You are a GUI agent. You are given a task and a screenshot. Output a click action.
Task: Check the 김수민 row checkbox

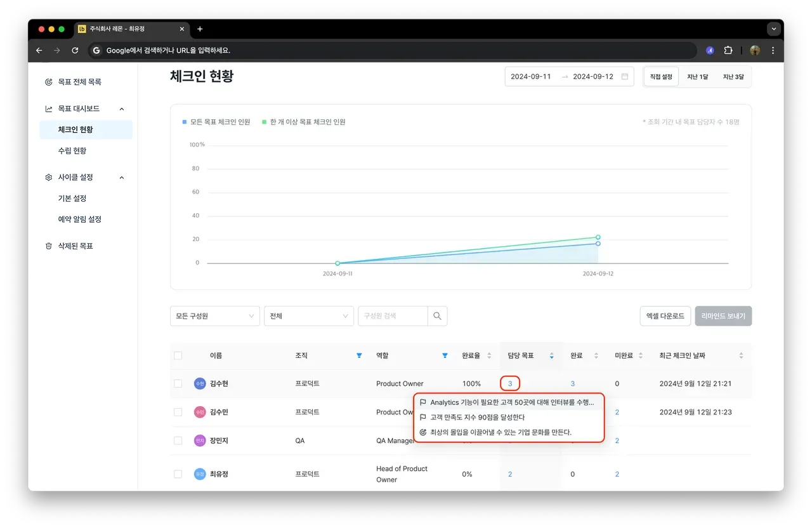click(x=178, y=412)
